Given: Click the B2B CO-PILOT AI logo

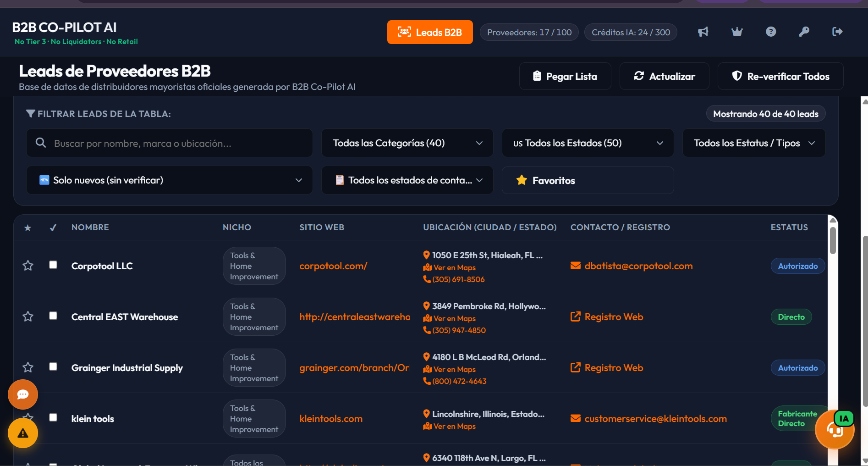Looking at the screenshot, I should (64, 28).
